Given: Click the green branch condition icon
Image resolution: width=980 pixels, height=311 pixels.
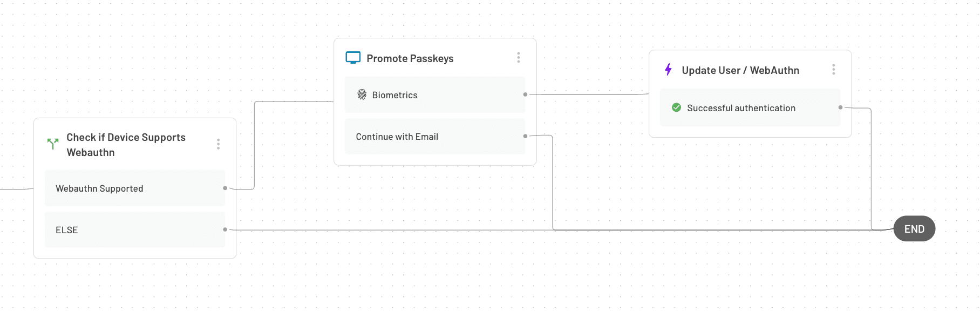Looking at the screenshot, I should click(x=53, y=144).
